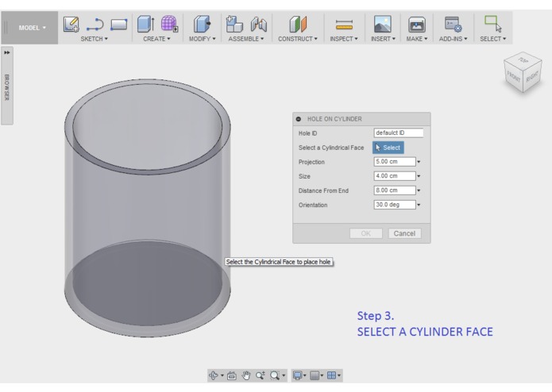
Task: Click the ViewCube TOP face
Action: (x=523, y=60)
